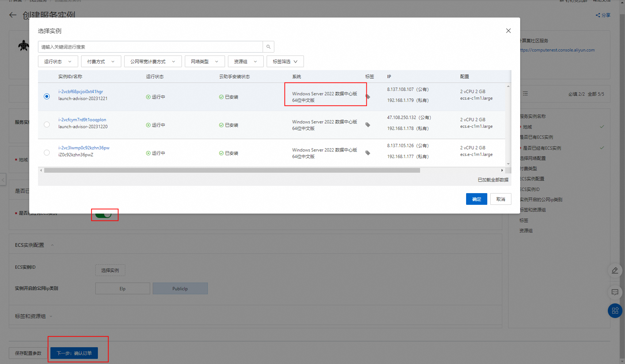The height and width of the screenshot is (364, 625).
Task: Click the back arrow beside 创建服务实例
Action: coord(13,15)
